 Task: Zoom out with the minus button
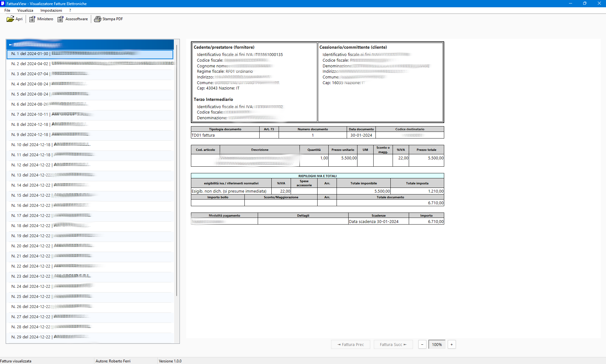[422, 344]
